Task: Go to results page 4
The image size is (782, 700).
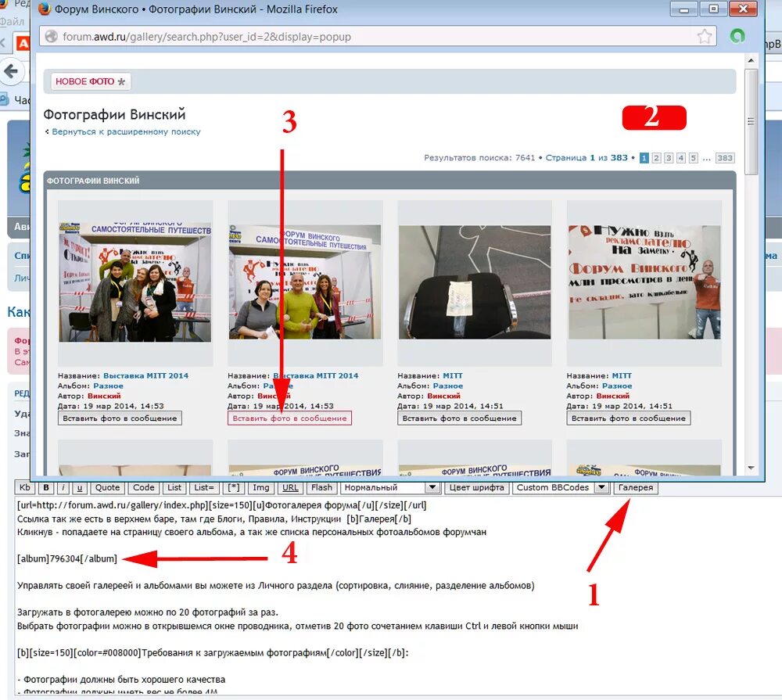Action: 681,158
